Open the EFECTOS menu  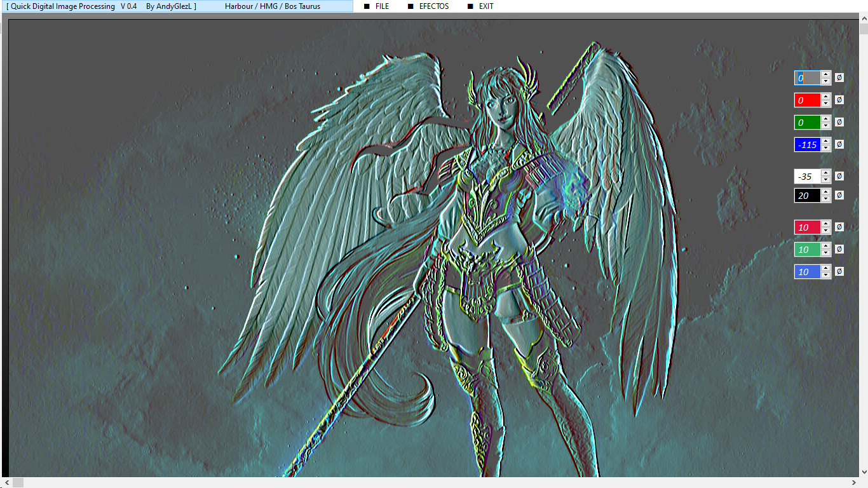coord(433,6)
